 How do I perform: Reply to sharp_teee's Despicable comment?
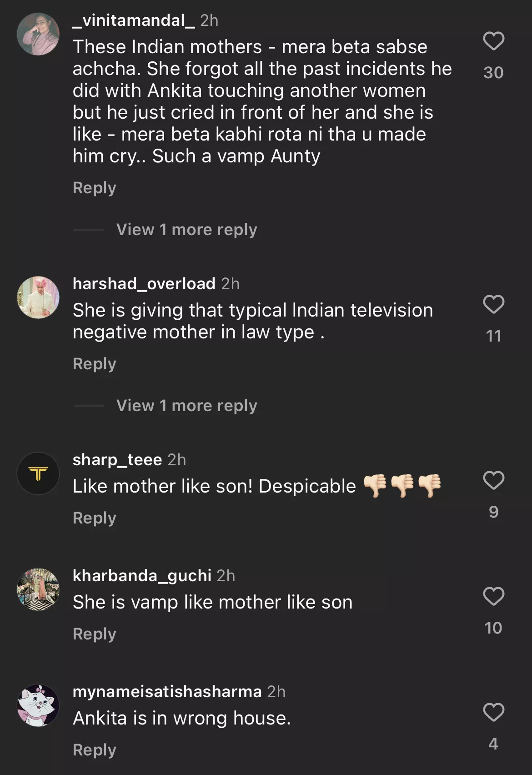coord(95,518)
